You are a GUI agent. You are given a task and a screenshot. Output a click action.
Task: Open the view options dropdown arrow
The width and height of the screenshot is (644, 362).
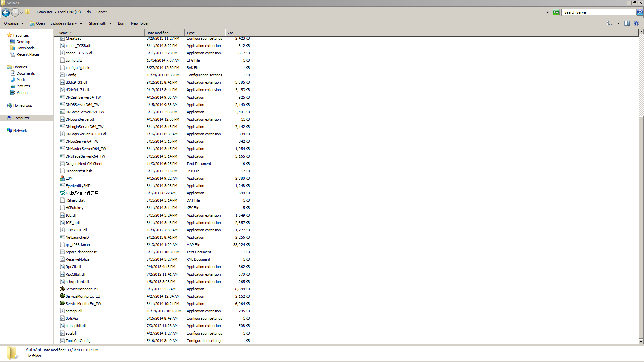coord(618,23)
